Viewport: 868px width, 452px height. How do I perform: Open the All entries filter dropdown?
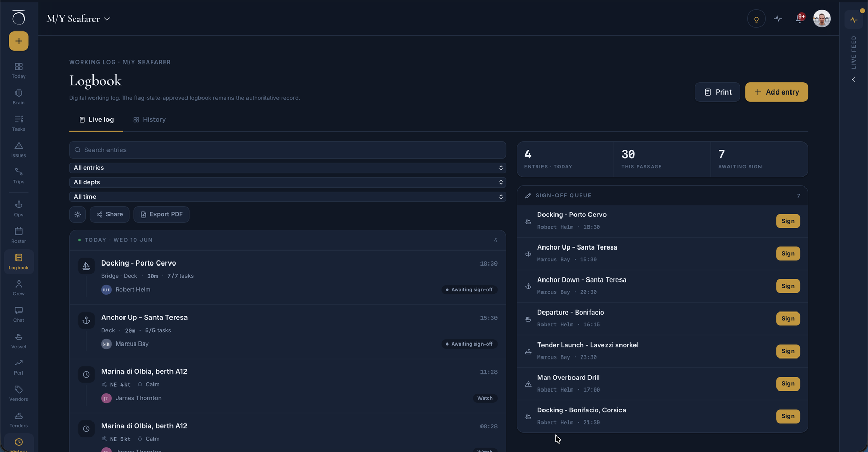pyautogui.click(x=288, y=168)
